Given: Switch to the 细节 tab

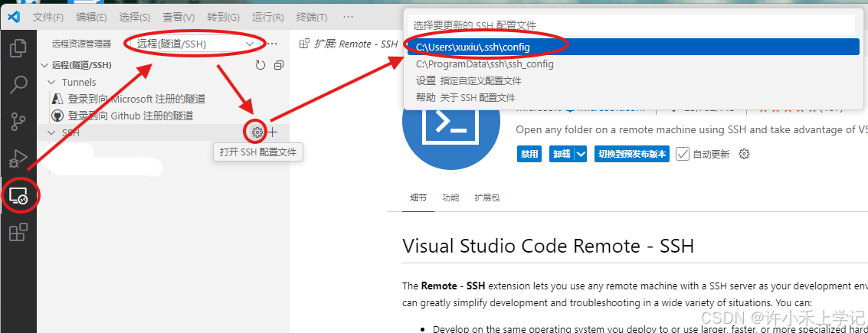Looking at the screenshot, I should (x=418, y=198).
